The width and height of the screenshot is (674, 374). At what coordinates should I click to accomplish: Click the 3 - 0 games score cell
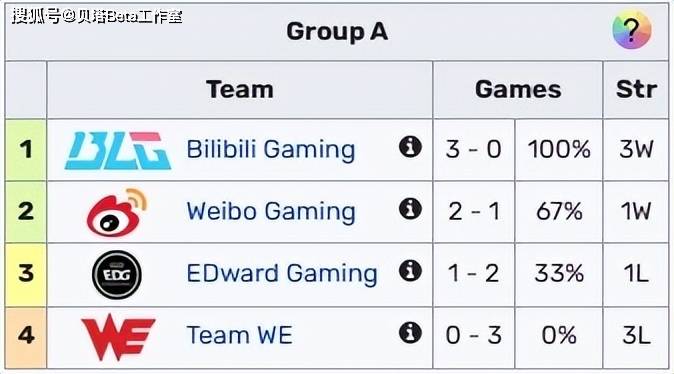(474, 150)
